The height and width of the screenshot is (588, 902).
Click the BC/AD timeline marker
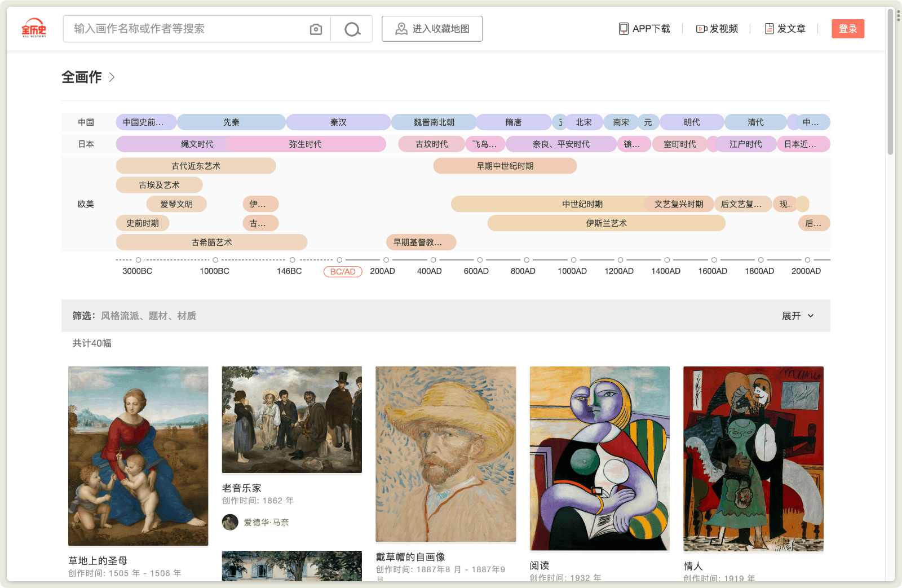click(343, 272)
